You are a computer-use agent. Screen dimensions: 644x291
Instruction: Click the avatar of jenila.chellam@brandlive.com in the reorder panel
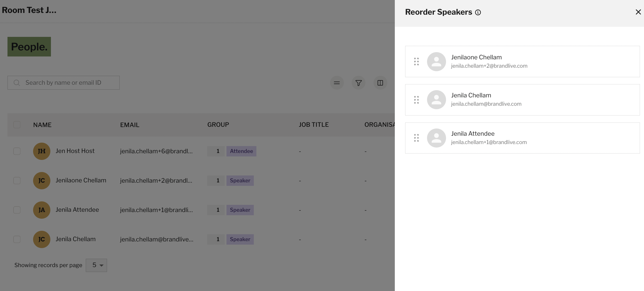click(x=437, y=100)
